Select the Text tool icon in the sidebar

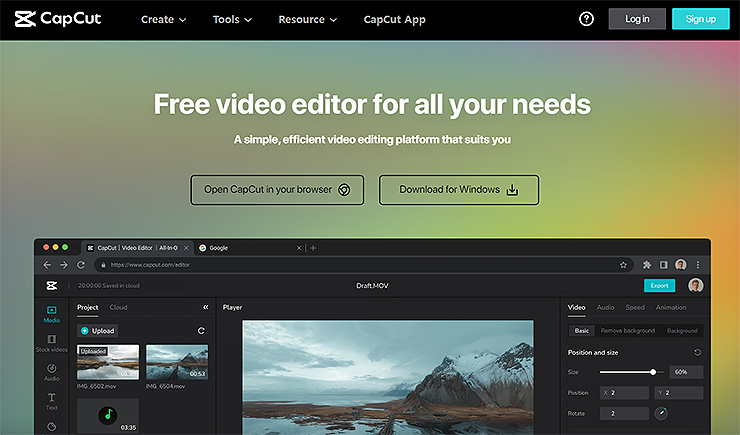(x=51, y=397)
